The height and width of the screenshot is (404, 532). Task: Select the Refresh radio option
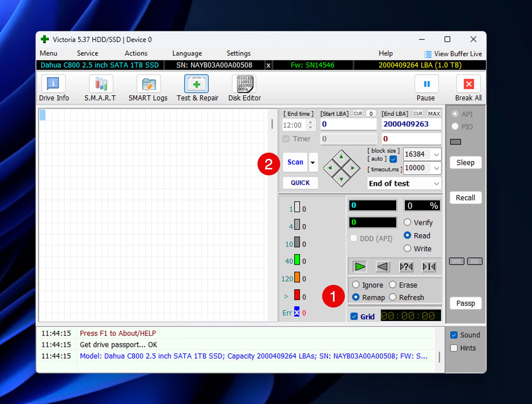click(x=392, y=297)
